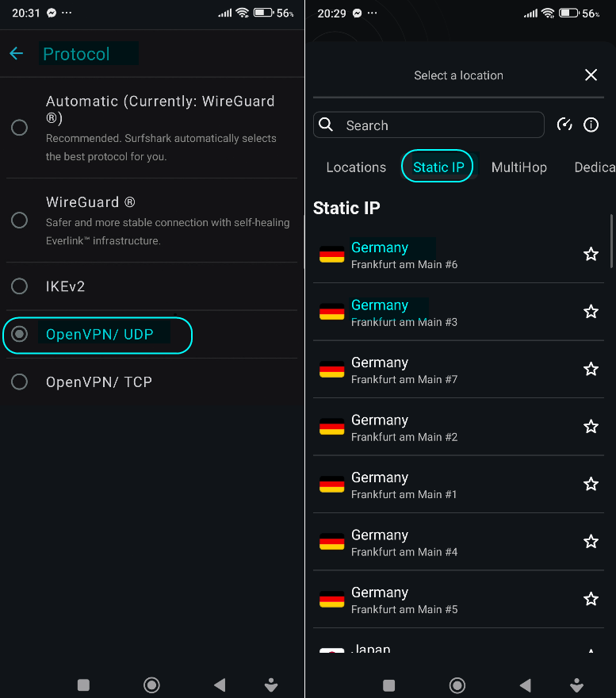Select the OpenVPN/ UDP radio button
Viewport: 616px width, 698px height.
coord(19,334)
